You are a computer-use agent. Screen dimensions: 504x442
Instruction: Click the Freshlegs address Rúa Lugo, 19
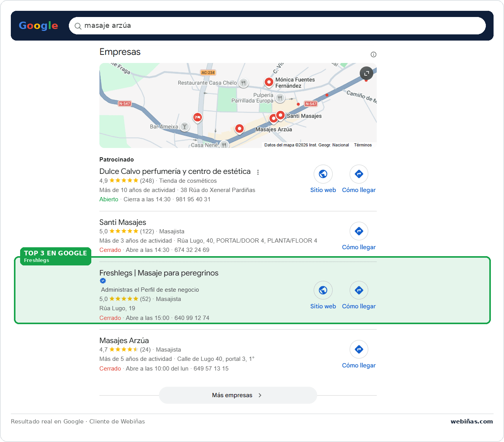coord(117,308)
